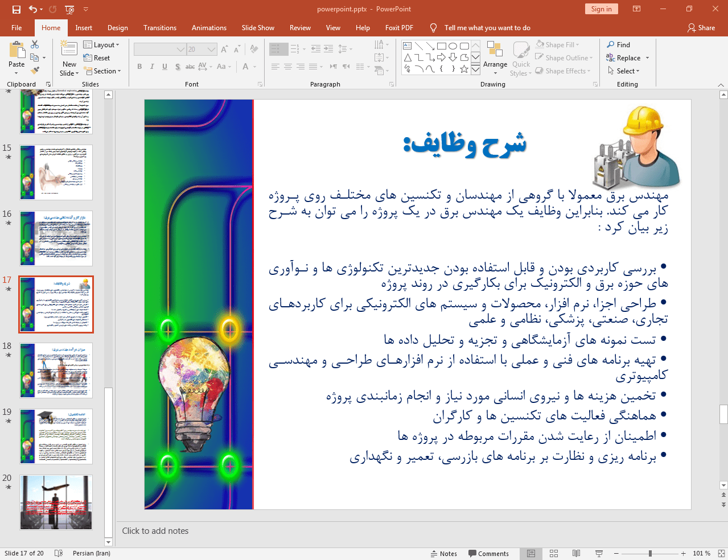Open Comments pane from status bar
This screenshot has width=728, height=560.
click(x=488, y=554)
